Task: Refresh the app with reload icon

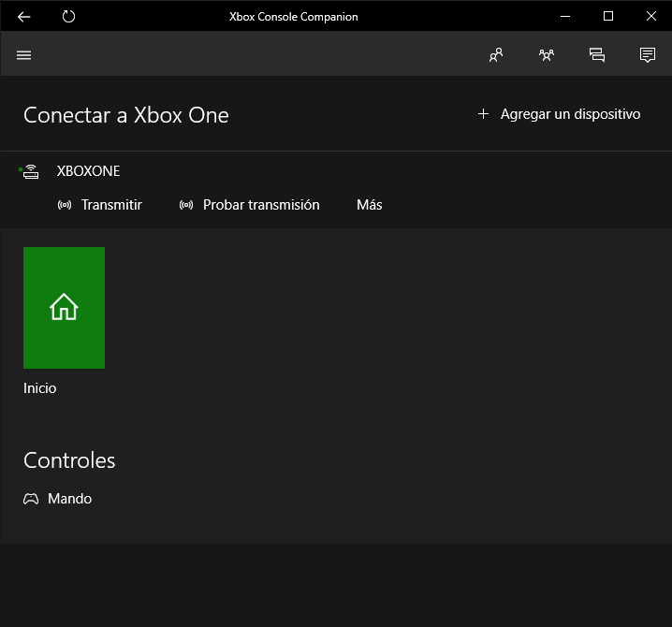Action: click(x=68, y=17)
